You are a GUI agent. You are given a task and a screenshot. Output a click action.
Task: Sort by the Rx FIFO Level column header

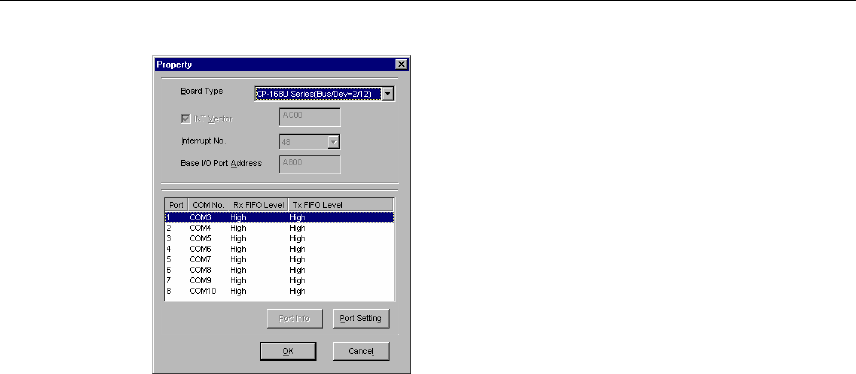[257, 205]
